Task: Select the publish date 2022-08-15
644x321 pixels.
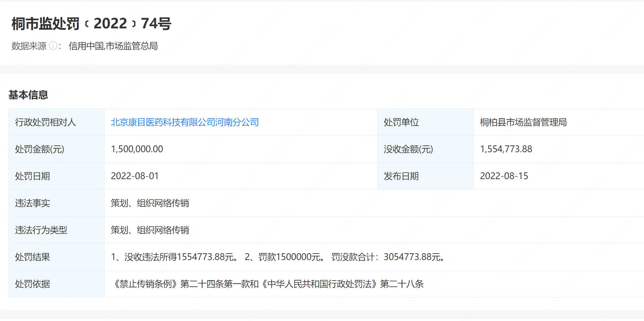Action: point(504,176)
